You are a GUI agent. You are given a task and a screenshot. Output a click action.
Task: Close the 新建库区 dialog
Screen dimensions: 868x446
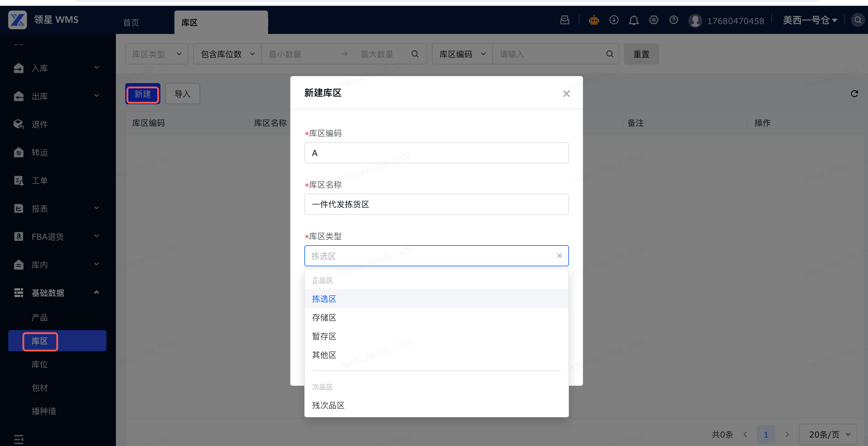click(566, 94)
